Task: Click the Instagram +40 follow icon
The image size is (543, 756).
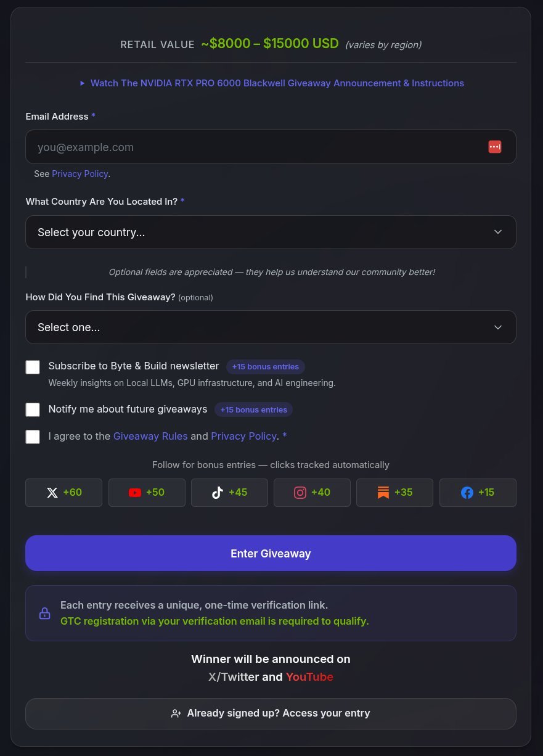Action: point(300,493)
